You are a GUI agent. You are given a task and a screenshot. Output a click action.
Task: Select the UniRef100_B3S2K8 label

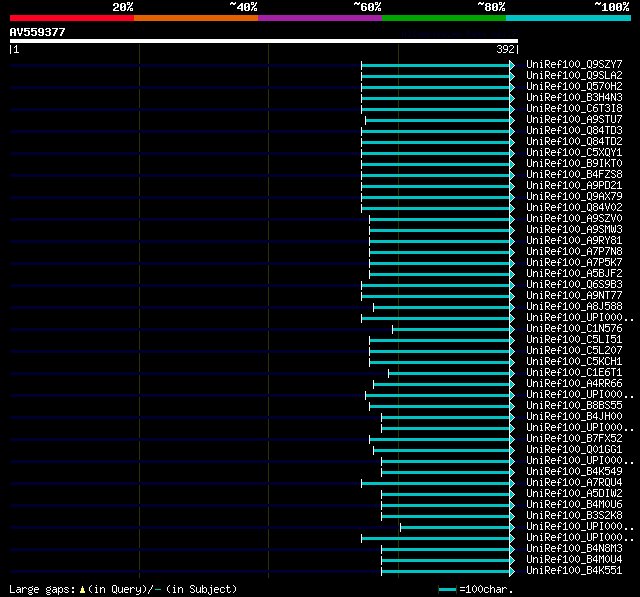pos(574,516)
